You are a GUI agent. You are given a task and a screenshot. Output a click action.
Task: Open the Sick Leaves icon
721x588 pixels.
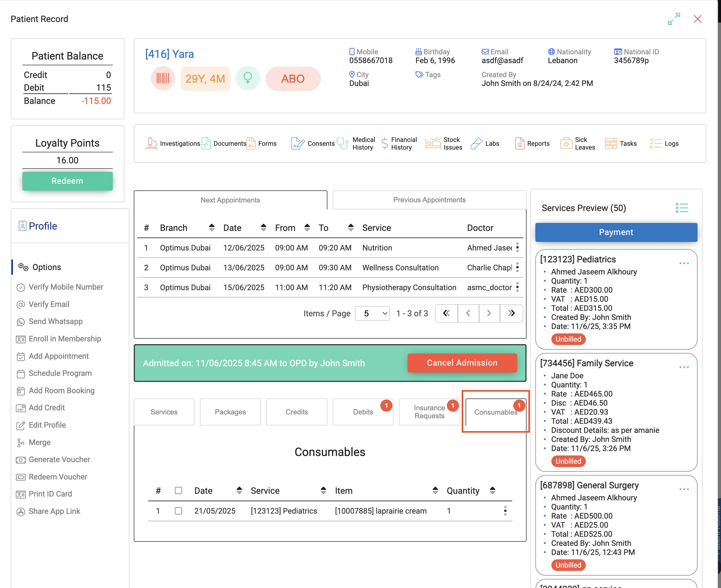[566, 143]
